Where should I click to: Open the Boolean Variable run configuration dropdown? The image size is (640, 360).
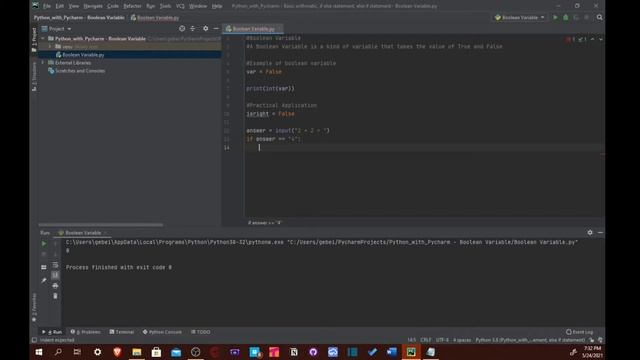(520, 18)
